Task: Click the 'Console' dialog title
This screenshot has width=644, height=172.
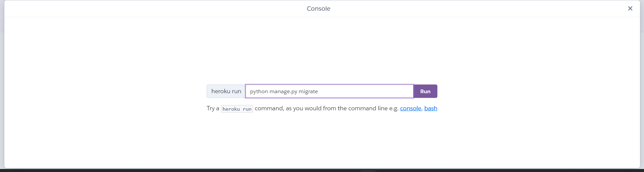Action: [x=318, y=9]
